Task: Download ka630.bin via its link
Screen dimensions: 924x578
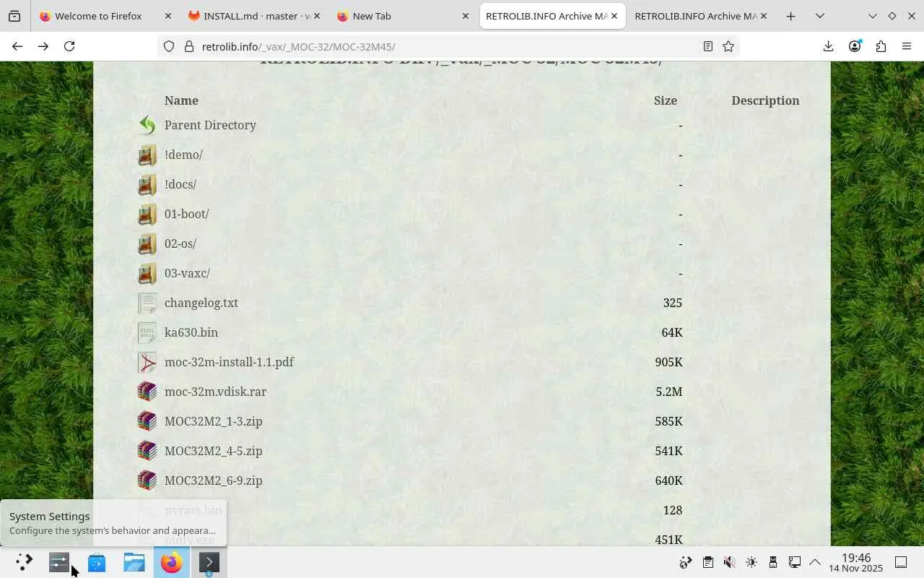Action: (x=191, y=332)
